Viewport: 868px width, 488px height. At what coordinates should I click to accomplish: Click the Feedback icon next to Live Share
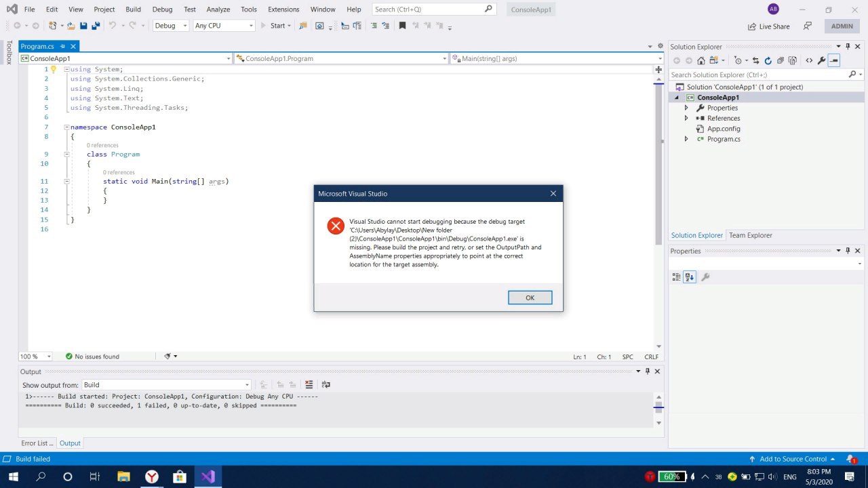[807, 26]
